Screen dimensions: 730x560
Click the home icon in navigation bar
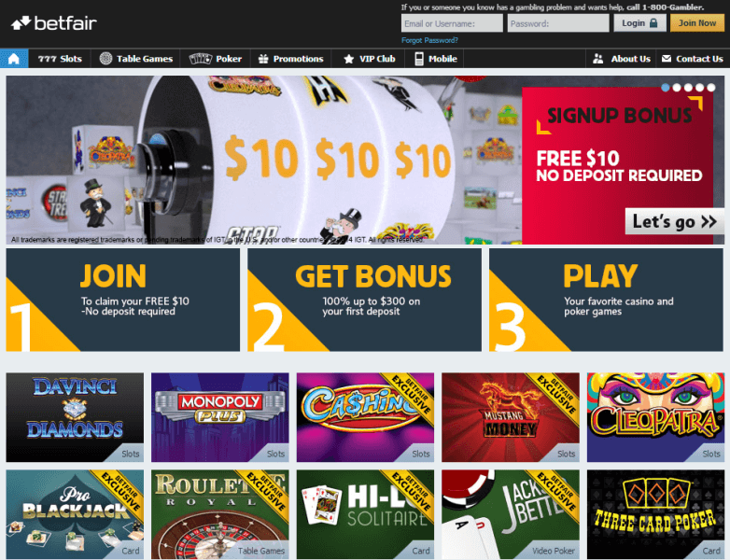14,59
